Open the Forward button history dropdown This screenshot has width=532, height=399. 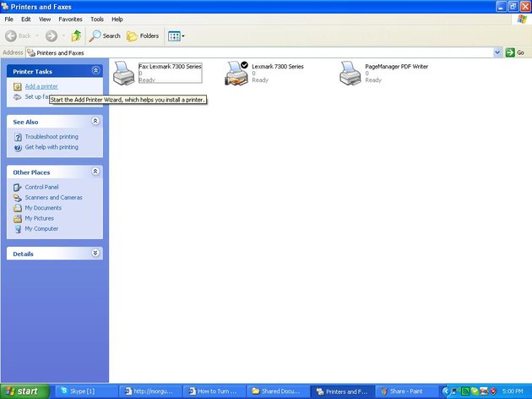[63, 36]
